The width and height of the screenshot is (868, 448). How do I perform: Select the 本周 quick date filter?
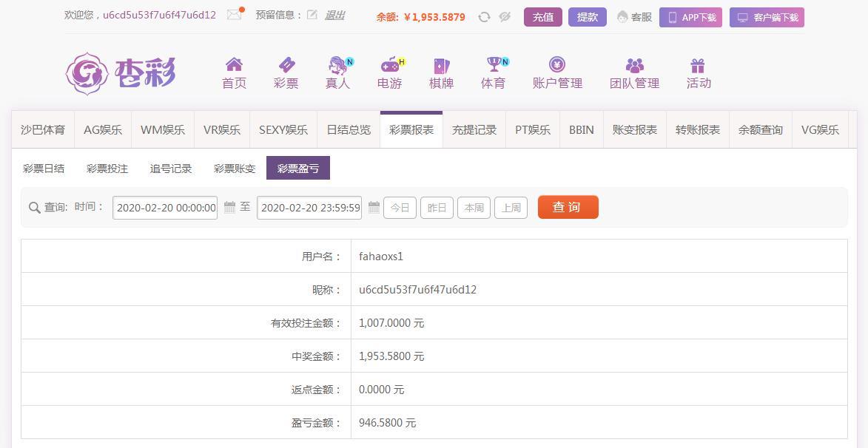coord(474,208)
